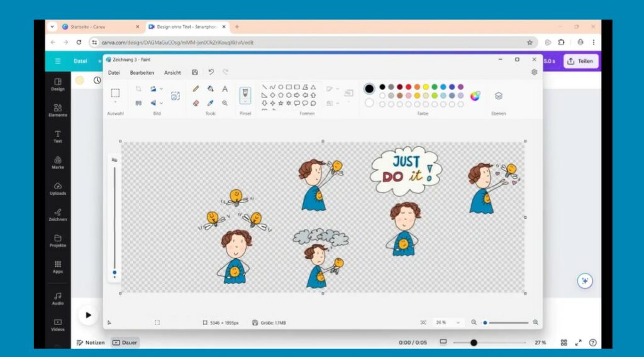The height and width of the screenshot is (357, 644).
Task: Select the Fill bucket tool
Action: (x=211, y=89)
